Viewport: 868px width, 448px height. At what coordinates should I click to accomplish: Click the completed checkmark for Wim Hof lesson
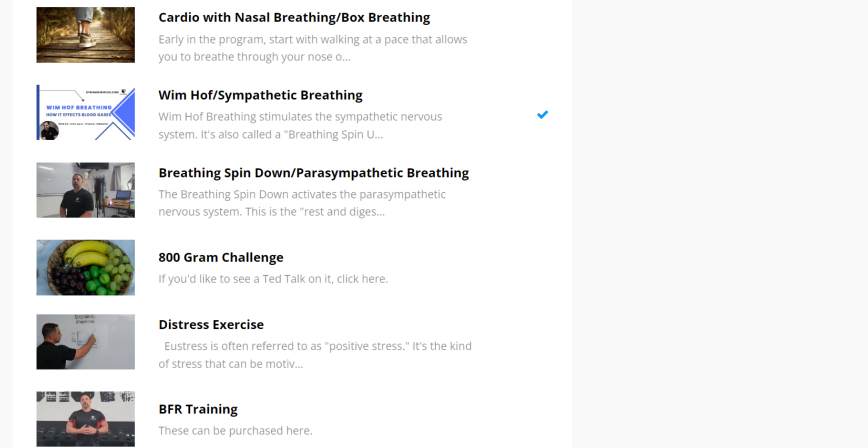pyautogui.click(x=543, y=114)
